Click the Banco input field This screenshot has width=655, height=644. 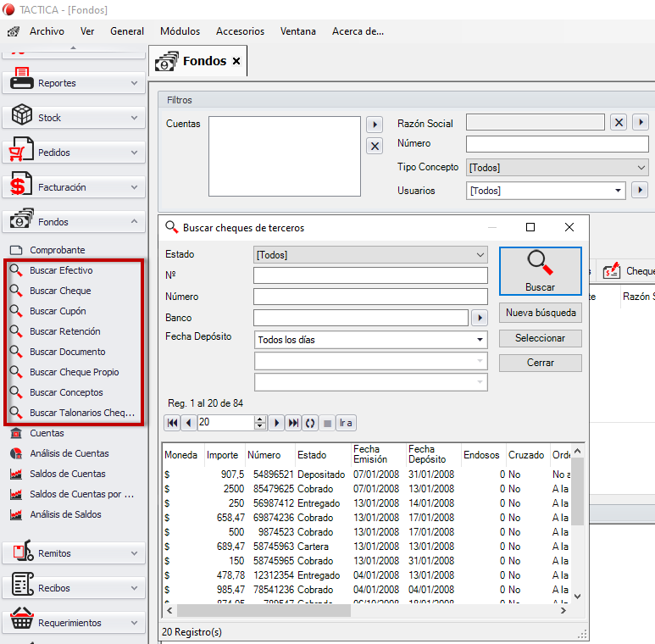click(x=360, y=318)
